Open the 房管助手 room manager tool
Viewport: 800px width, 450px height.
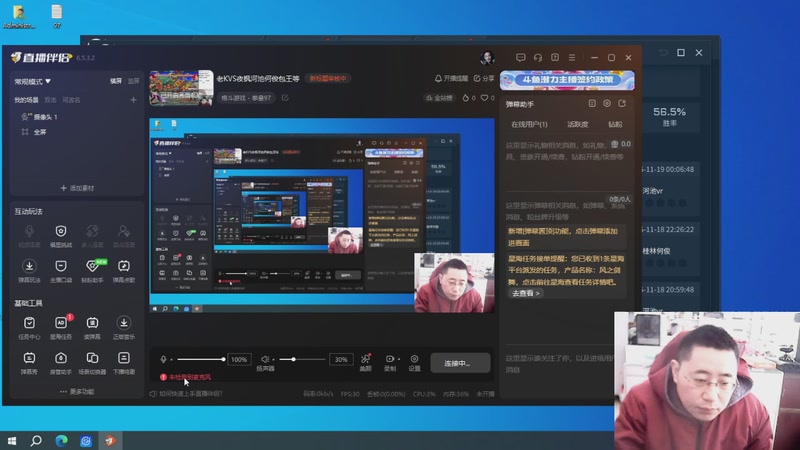[61, 358]
